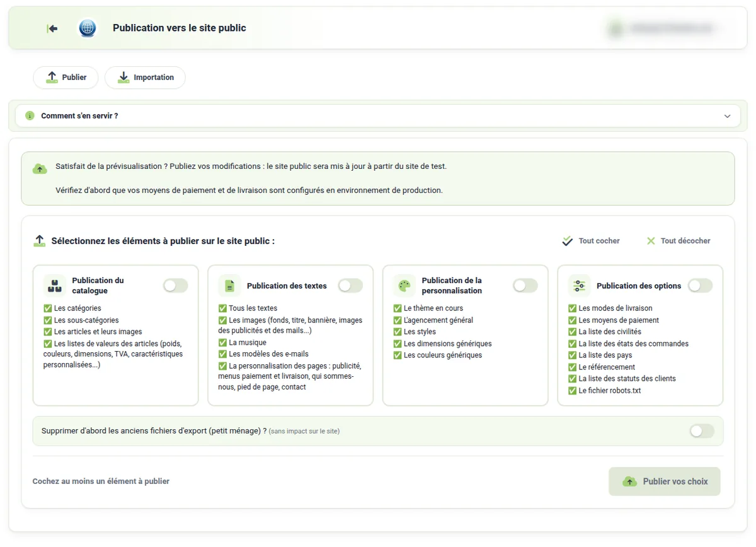The width and height of the screenshot is (756, 547).
Task: Expand the Comment s'en servir chevron
Action: tap(727, 116)
